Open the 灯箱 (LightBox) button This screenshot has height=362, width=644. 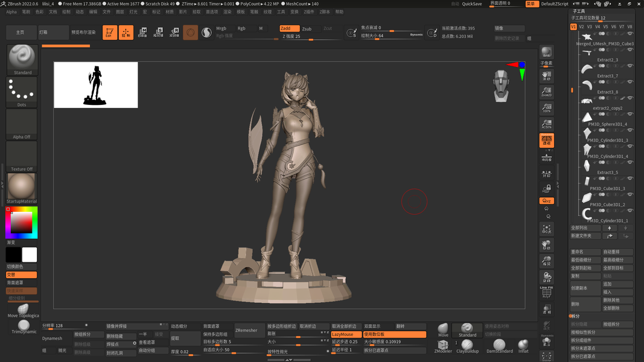[53, 33]
